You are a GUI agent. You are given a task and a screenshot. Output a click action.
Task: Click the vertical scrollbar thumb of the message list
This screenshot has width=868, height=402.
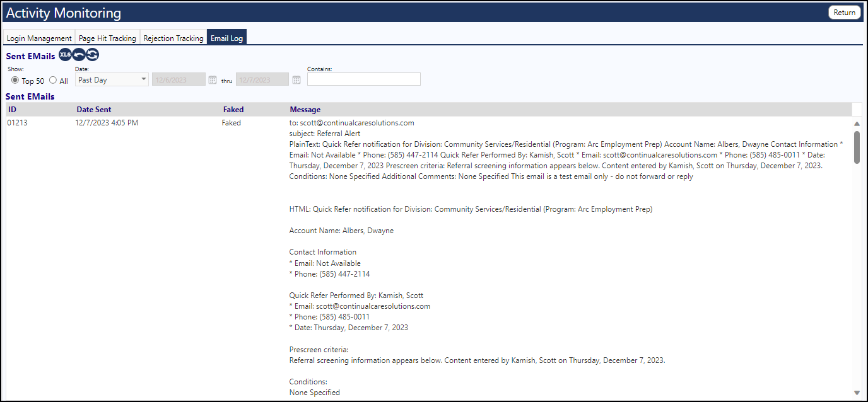pyautogui.click(x=857, y=147)
